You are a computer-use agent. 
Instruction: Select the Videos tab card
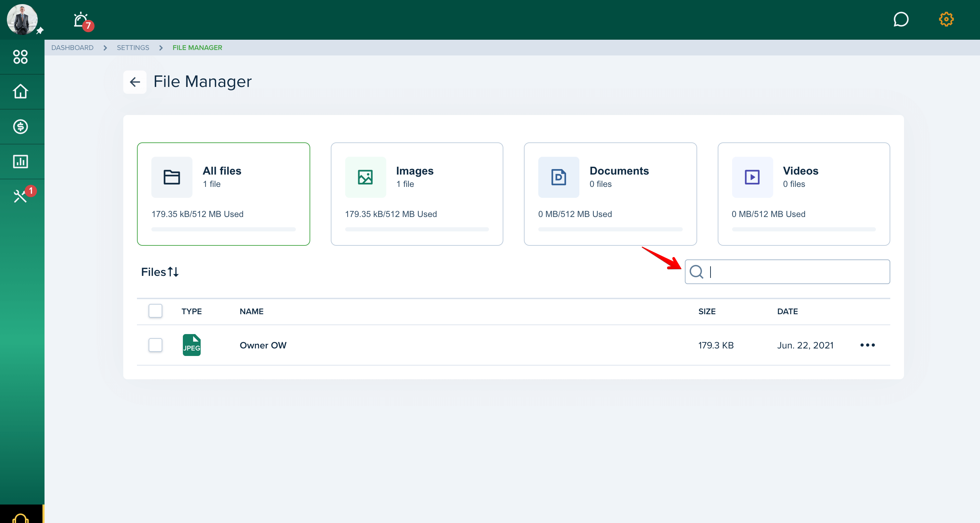pyautogui.click(x=803, y=194)
